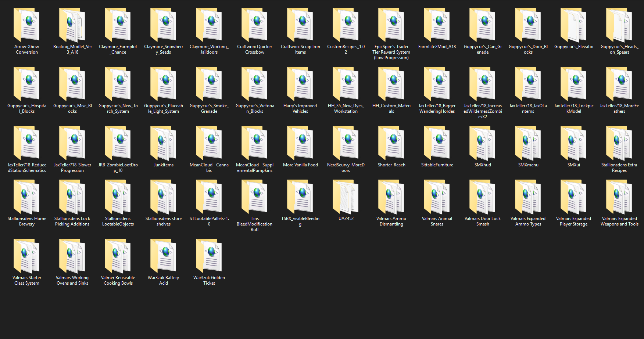Select the Valmars Starter Class System folder
Image resolution: width=644 pixels, height=339 pixels.
(x=27, y=256)
